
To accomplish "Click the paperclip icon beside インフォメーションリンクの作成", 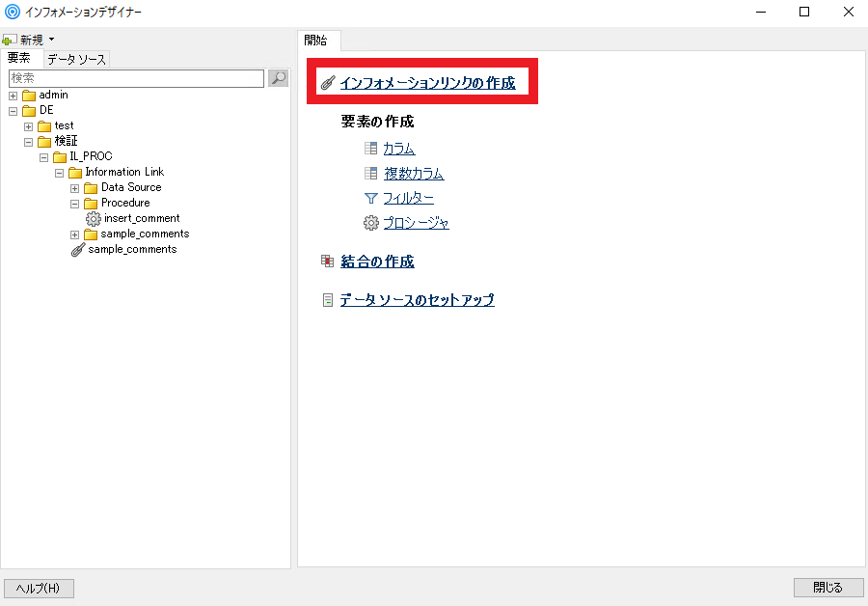I will 328,83.
